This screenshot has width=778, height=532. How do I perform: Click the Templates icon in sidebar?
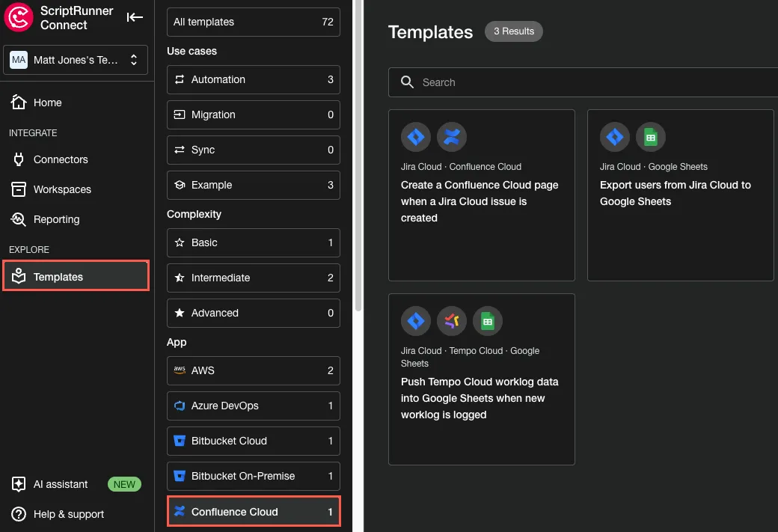(19, 276)
